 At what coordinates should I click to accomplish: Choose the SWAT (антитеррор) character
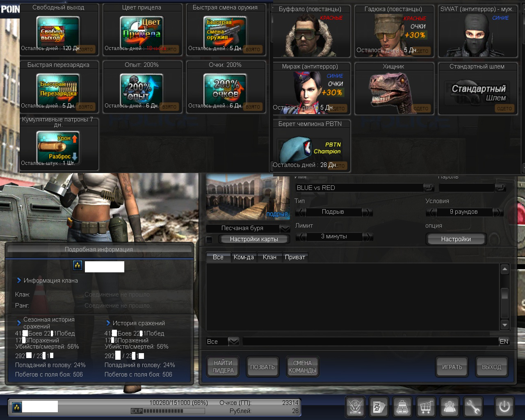pyautogui.click(x=477, y=31)
